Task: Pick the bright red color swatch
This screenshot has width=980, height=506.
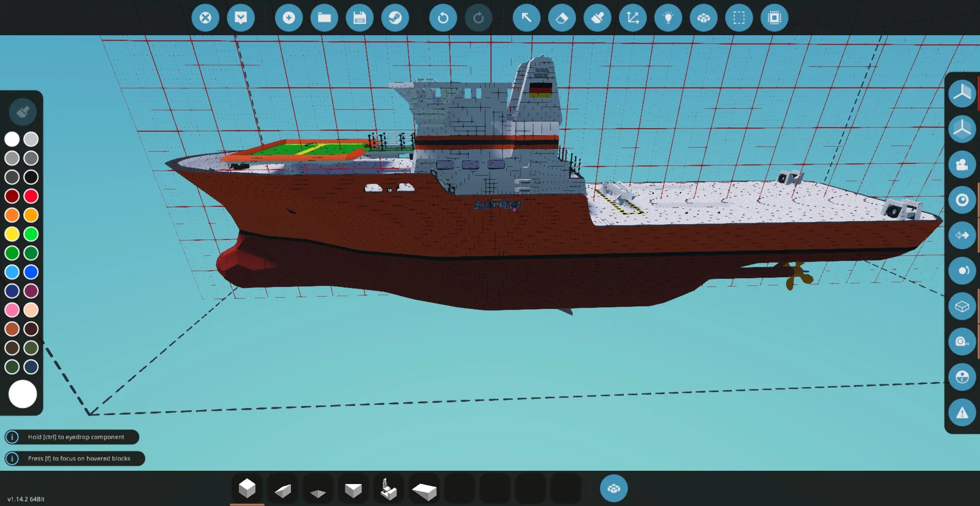Action: point(31,196)
